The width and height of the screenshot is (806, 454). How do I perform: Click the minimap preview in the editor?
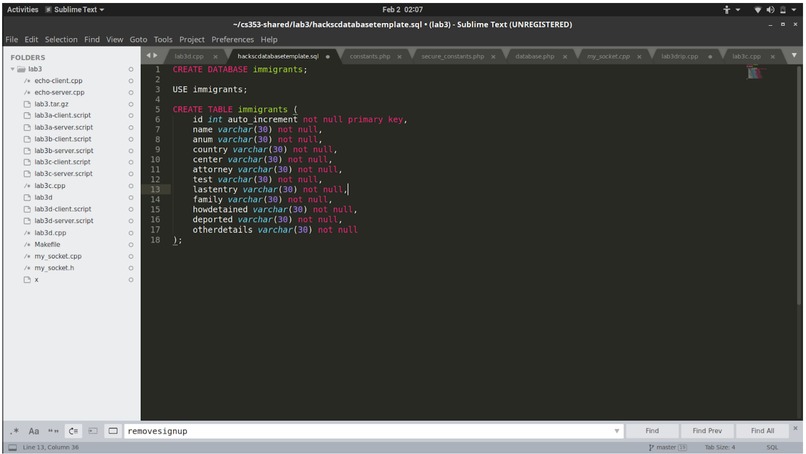[x=754, y=73]
